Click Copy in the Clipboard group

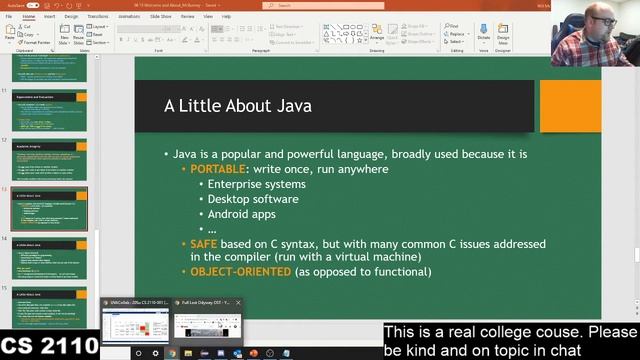26,35
